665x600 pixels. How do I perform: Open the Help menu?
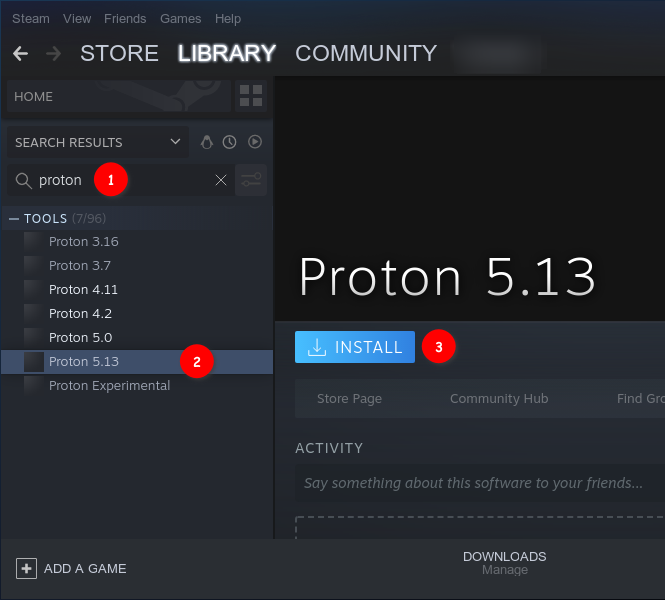point(228,19)
